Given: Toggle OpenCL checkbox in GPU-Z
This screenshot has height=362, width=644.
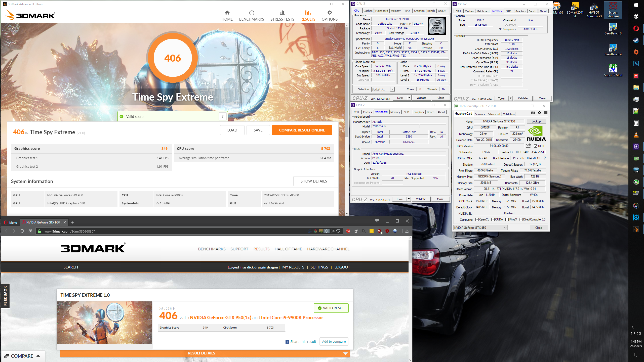Looking at the screenshot, I should click(477, 219).
